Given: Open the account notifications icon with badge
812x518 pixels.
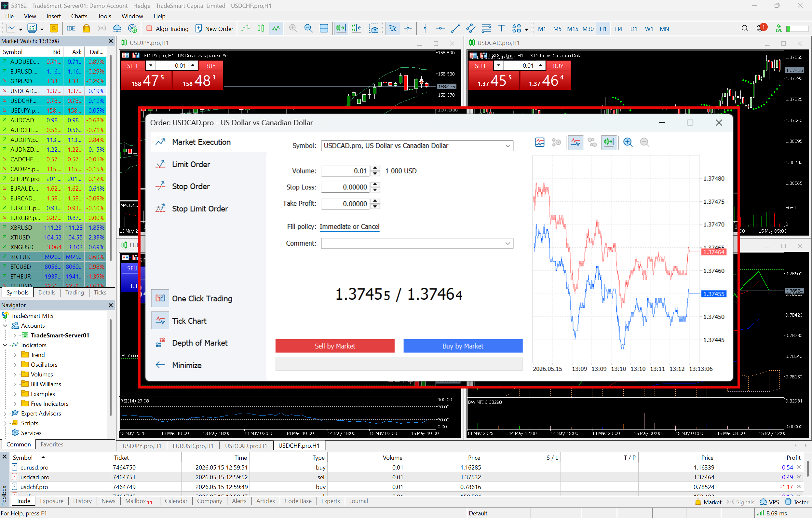Looking at the screenshot, I should click(x=762, y=28).
